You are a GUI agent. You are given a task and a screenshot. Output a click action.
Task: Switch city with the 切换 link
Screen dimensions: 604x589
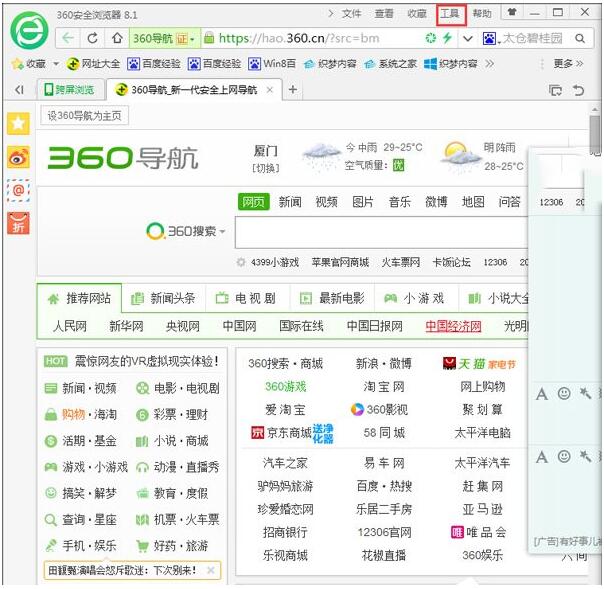coord(266,168)
